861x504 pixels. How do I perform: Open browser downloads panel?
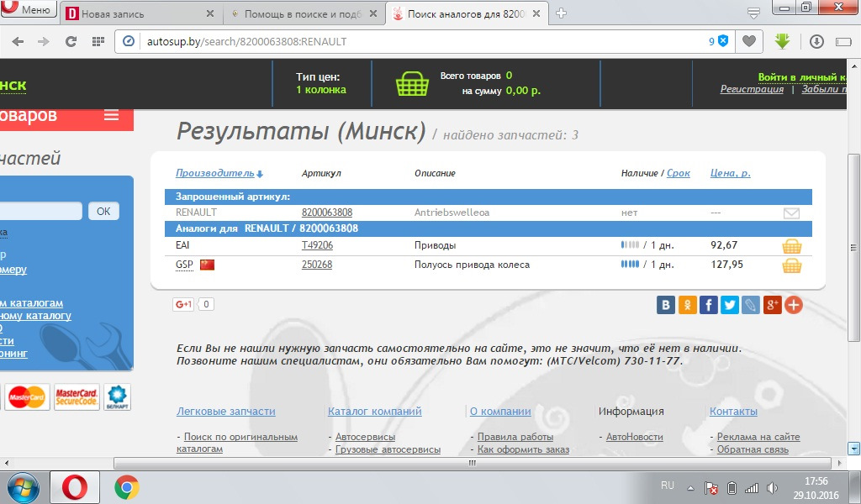pos(816,42)
